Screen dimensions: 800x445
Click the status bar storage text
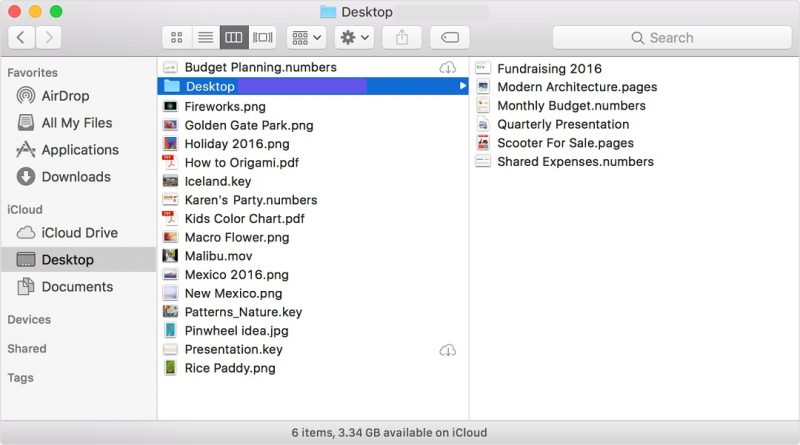(389, 433)
